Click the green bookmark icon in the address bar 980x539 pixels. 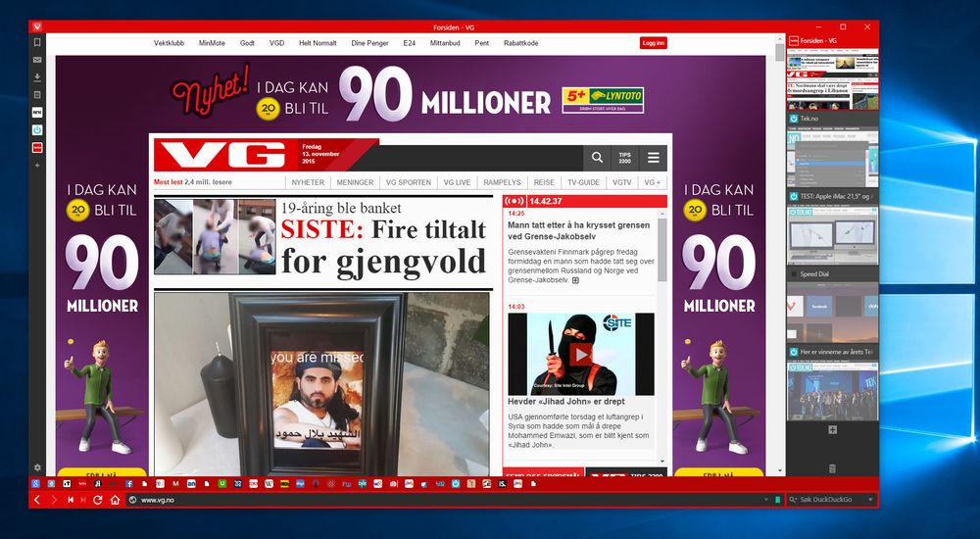click(777, 500)
